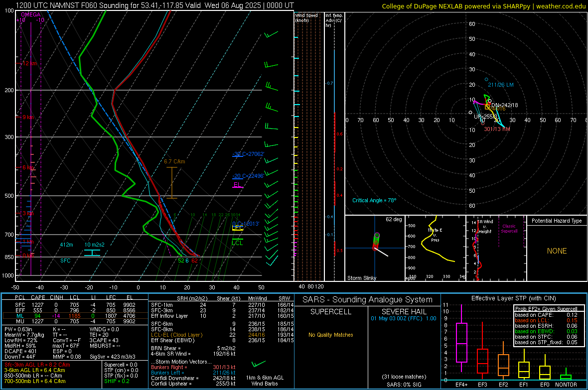Click the green NONTOR box plot
The height and width of the screenshot is (390, 588).
coord(566,375)
